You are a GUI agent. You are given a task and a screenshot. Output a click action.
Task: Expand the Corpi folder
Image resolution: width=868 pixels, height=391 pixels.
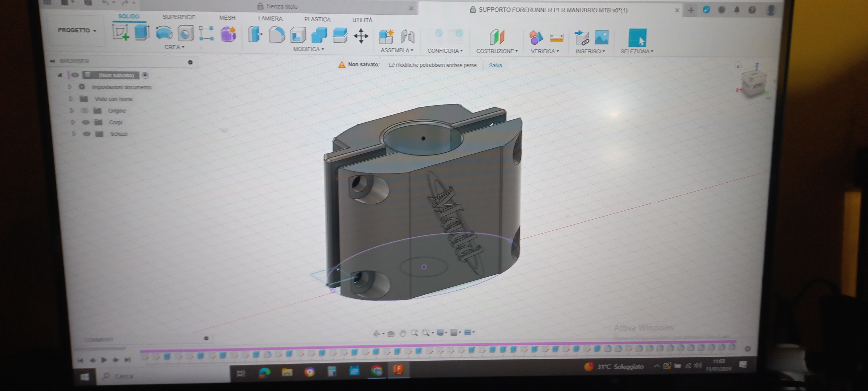pyautogui.click(x=72, y=122)
